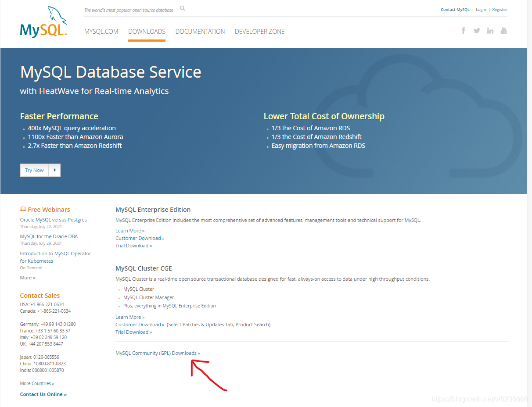Open More Countries » link

(37, 383)
